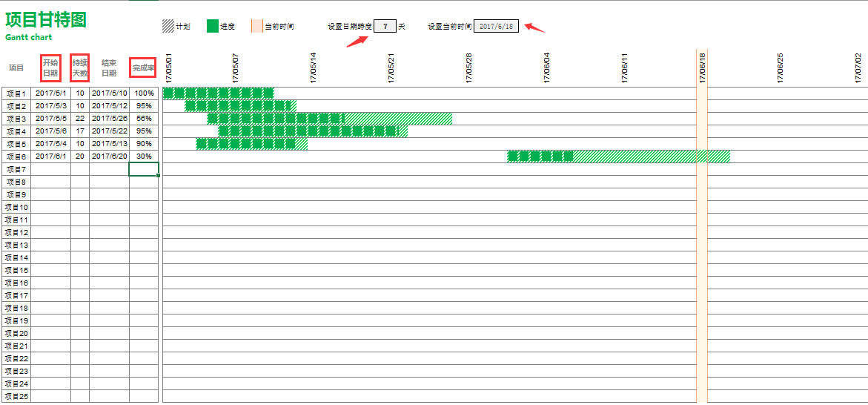Select the active empty 完成率 cell in the 项目7 row
This screenshot has width=868, height=405.
[144, 169]
